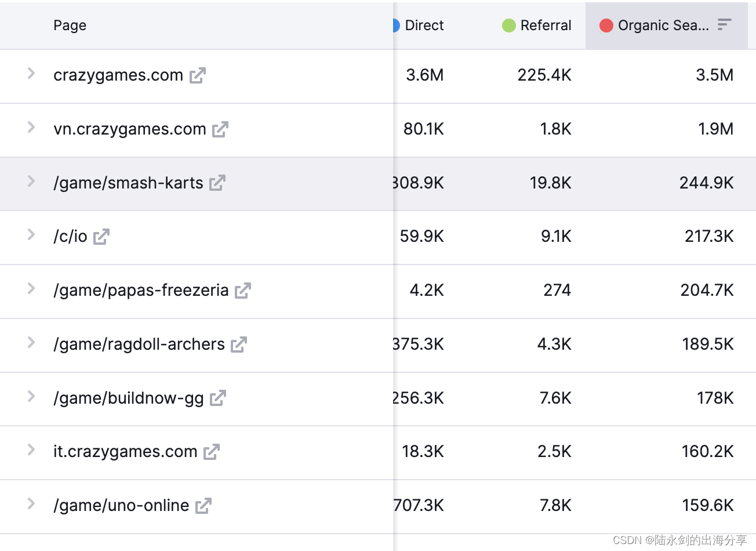Expand the /c/io row

[31, 235]
